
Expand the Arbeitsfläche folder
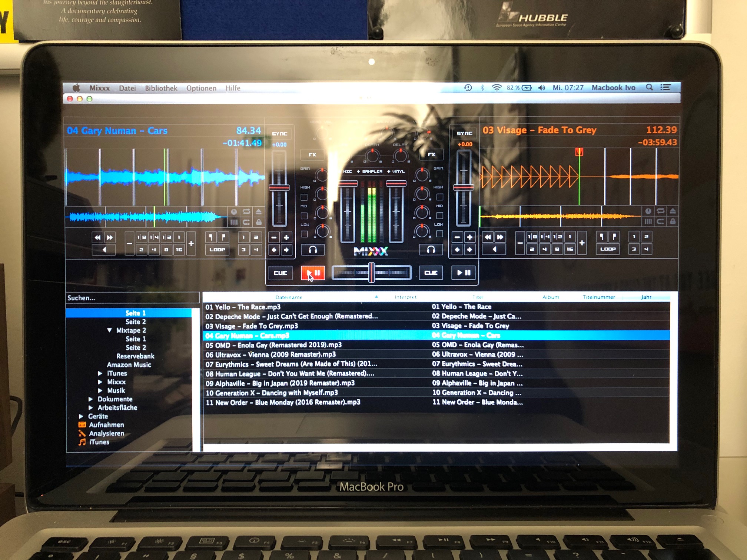(90, 407)
